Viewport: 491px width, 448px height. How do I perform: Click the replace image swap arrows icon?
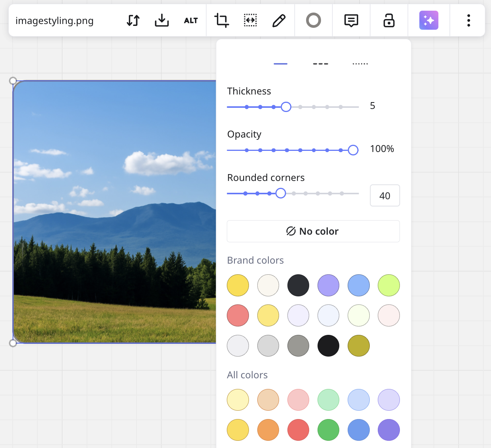pos(133,21)
